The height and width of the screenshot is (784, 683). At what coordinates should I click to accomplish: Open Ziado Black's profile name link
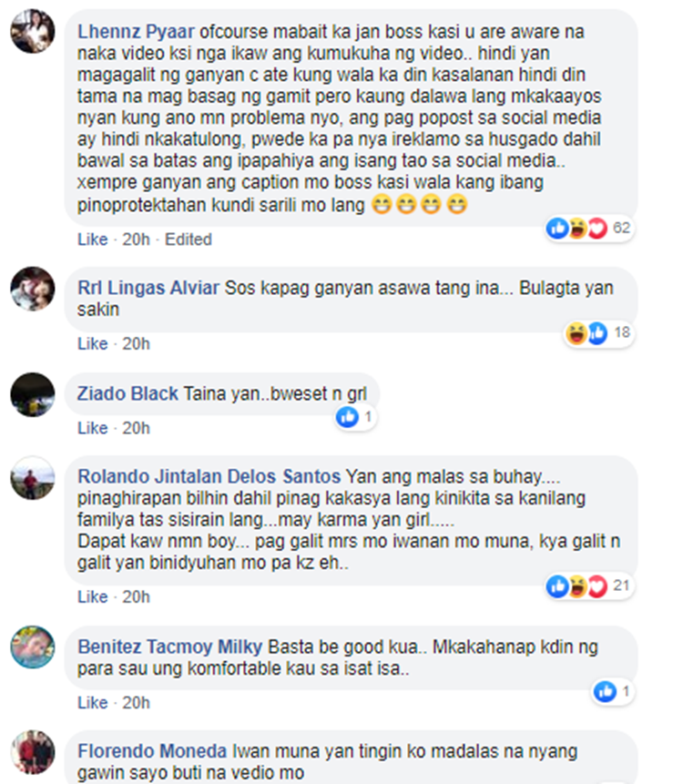127,394
